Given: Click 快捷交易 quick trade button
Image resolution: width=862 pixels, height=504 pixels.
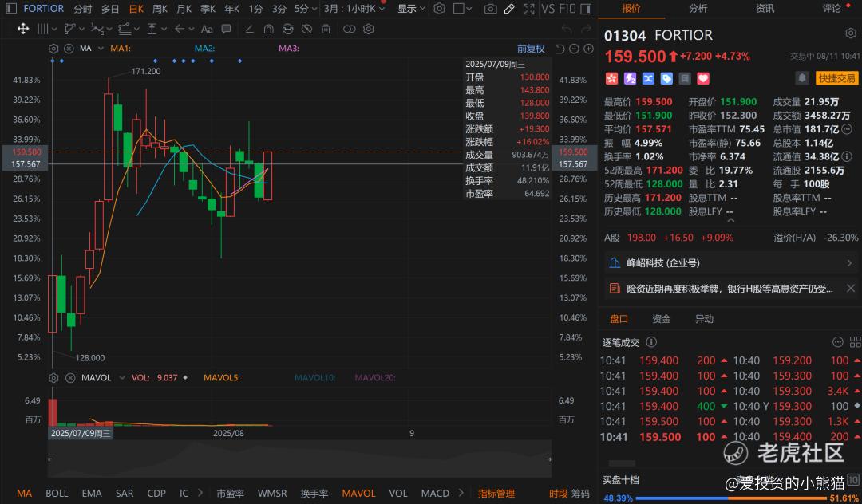Looking at the screenshot, I should tap(836, 78).
